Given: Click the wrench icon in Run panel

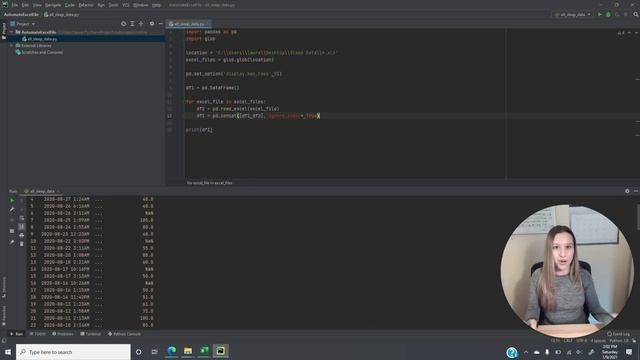Looking at the screenshot, I should coord(12,209).
